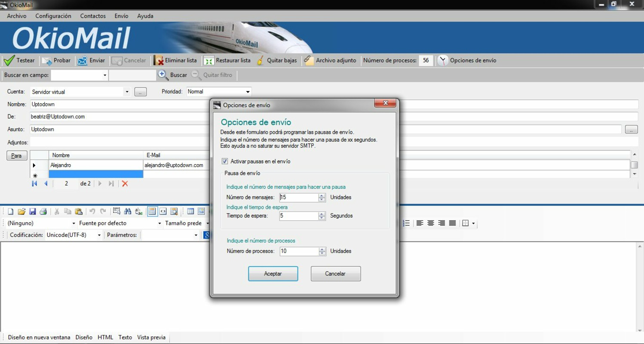Image resolution: width=644 pixels, height=344 pixels.
Task: Click the paste clipboard icon
Action: [x=79, y=212]
